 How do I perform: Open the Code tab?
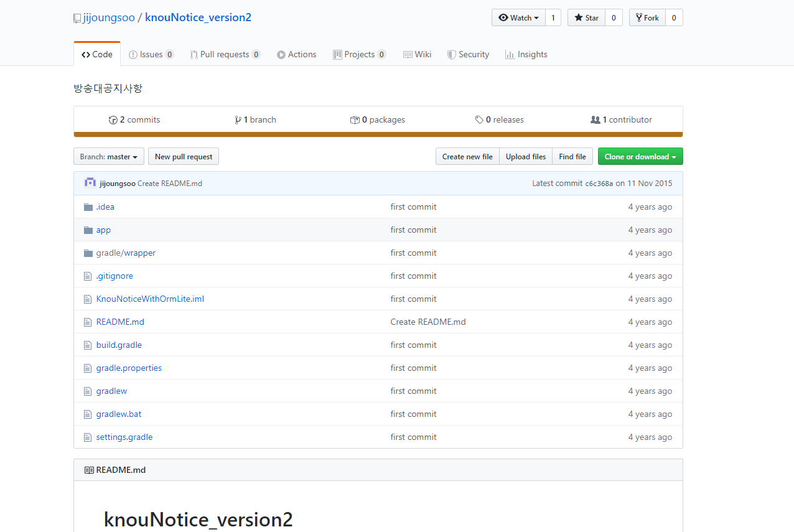coord(97,55)
